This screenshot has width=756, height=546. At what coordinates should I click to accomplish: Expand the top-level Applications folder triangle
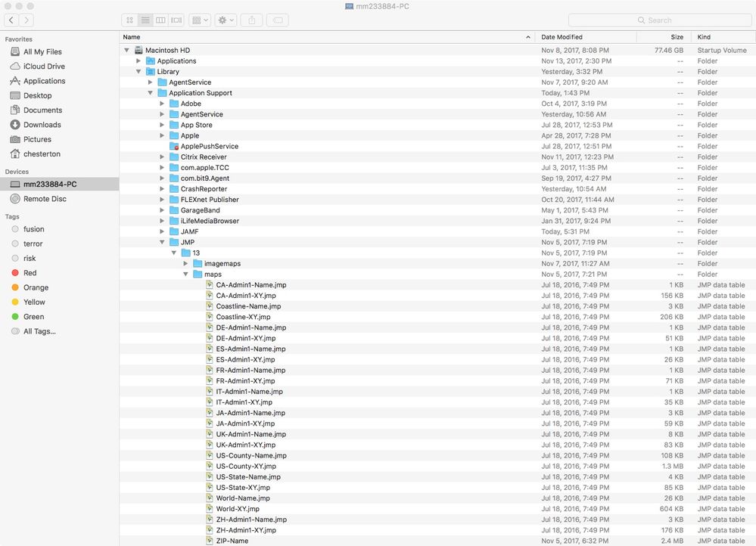click(x=138, y=60)
